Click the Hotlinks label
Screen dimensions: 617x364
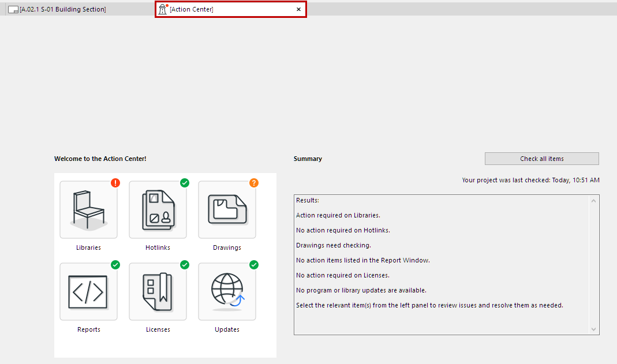pyautogui.click(x=158, y=247)
